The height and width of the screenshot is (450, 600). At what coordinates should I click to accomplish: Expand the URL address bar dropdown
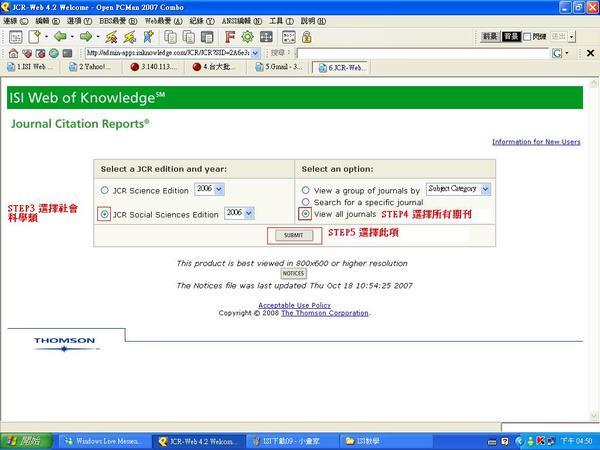(x=256, y=53)
